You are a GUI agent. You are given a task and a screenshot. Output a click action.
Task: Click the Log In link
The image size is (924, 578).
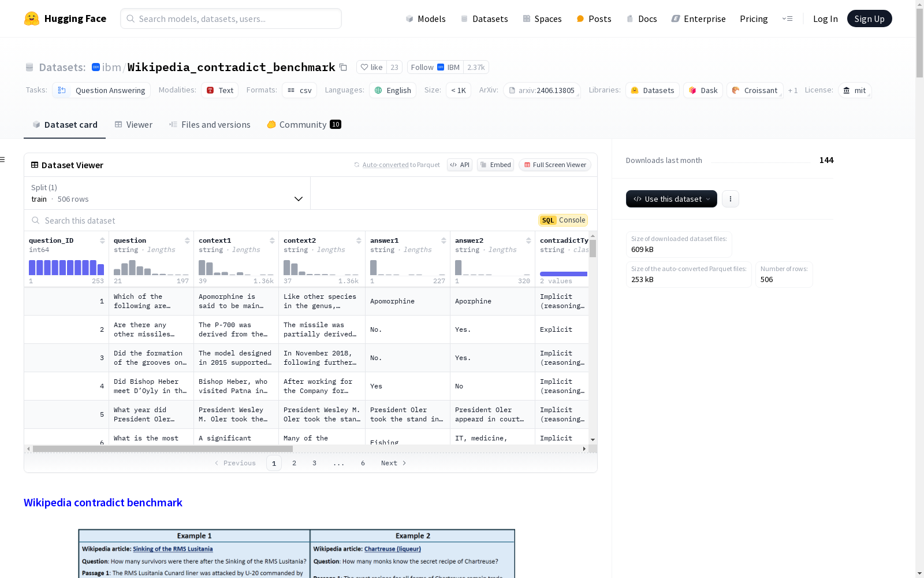pyautogui.click(x=825, y=18)
